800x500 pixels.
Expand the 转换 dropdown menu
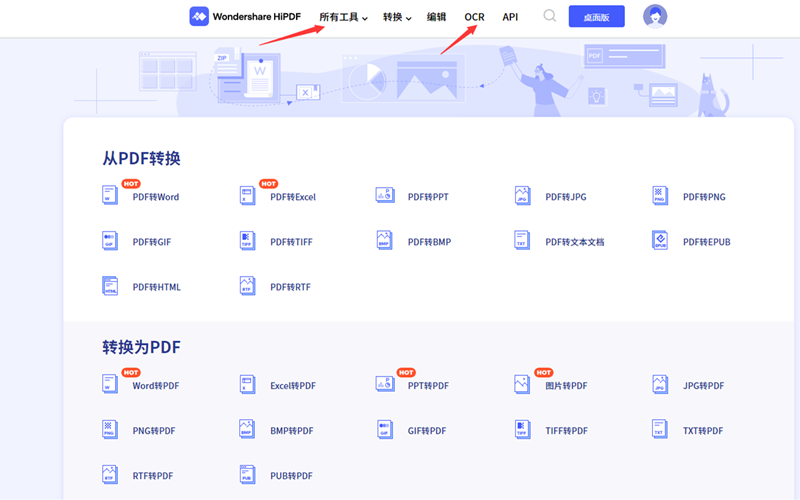(397, 17)
